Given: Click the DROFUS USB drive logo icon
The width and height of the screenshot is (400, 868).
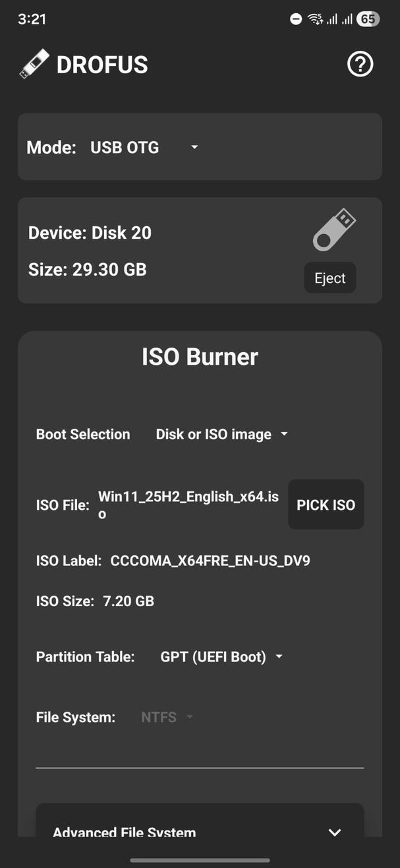Looking at the screenshot, I should [32, 63].
